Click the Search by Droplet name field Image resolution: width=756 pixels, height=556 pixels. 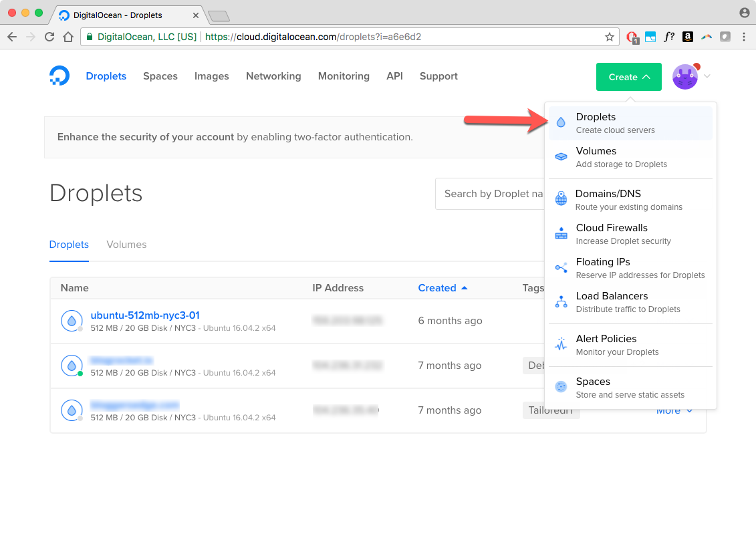click(490, 194)
